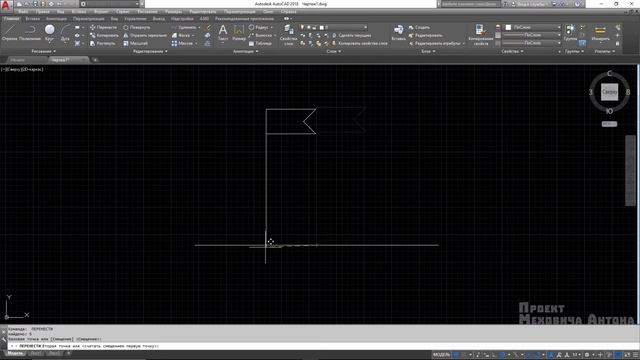Select the Полилиния polyline tool
The width and height of the screenshot is (640, 360).
(30, 33)
